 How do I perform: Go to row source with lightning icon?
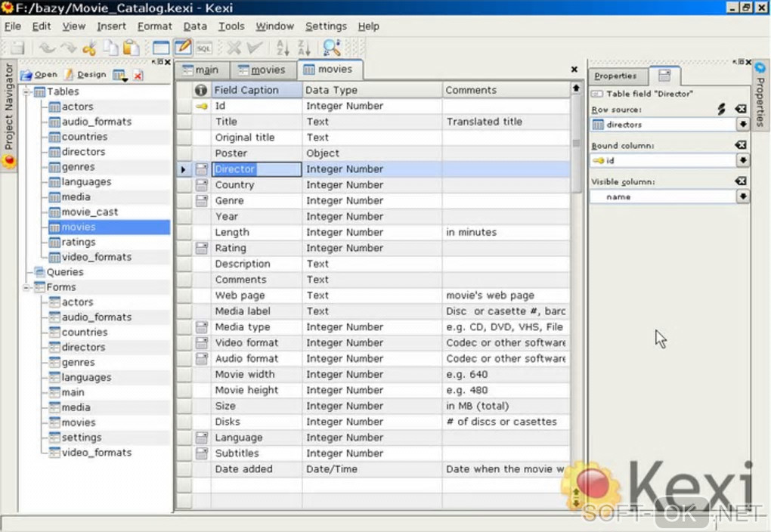click(722, 110)
